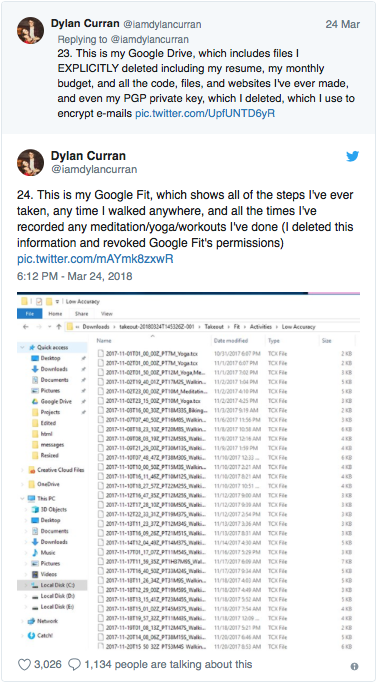Click the explorer Up arrow button
Screen dimensions: 376x683
click(x=59, y=327)
